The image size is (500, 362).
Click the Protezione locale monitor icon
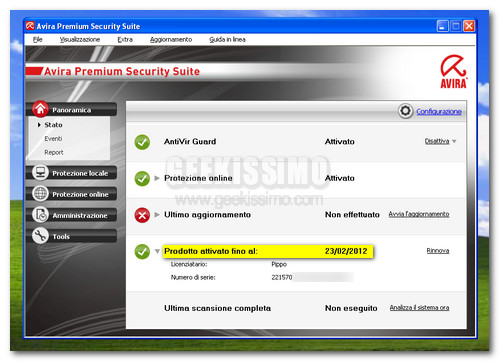pos(40,172)
